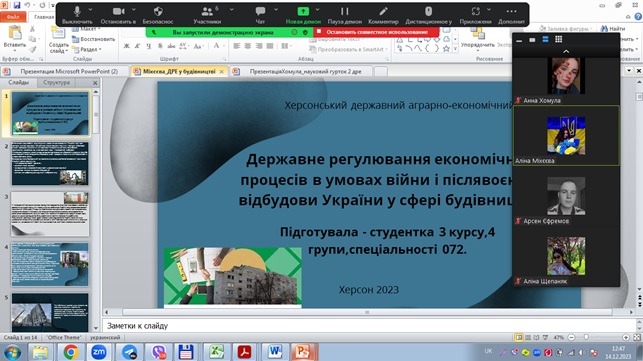Toggle bold formatting in Font group
Screen dimensions: 643x361
click(127, 46)
